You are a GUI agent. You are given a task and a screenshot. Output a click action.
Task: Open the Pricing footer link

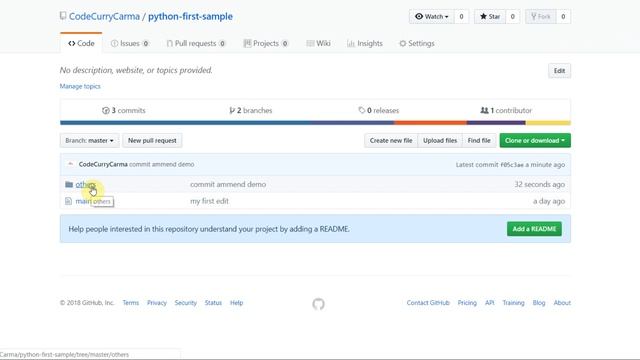pos(467,303)
